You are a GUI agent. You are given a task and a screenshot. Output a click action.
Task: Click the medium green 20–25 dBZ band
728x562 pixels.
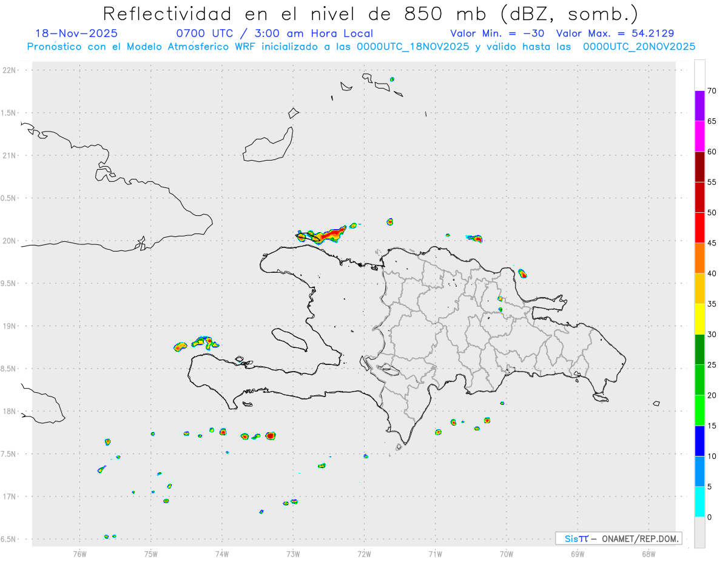tap(699, 380)
